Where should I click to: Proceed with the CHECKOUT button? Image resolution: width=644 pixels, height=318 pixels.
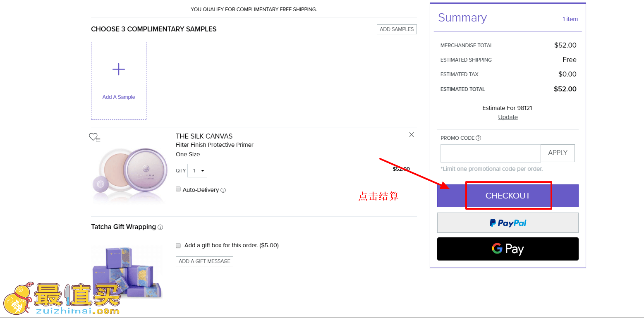click(508, 196)
